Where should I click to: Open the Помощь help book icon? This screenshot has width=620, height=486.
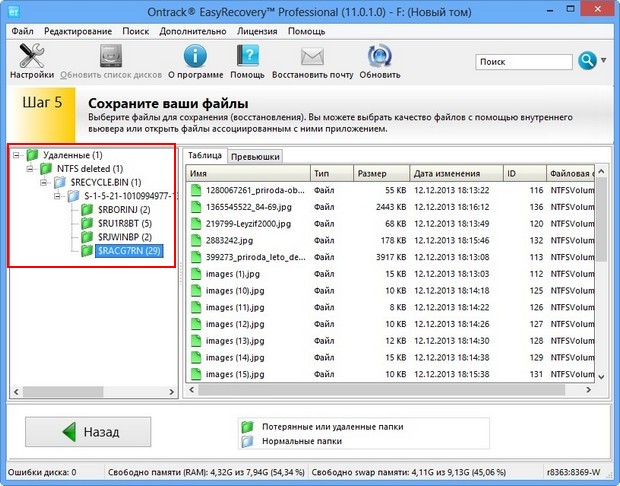[x=248, y=55]
